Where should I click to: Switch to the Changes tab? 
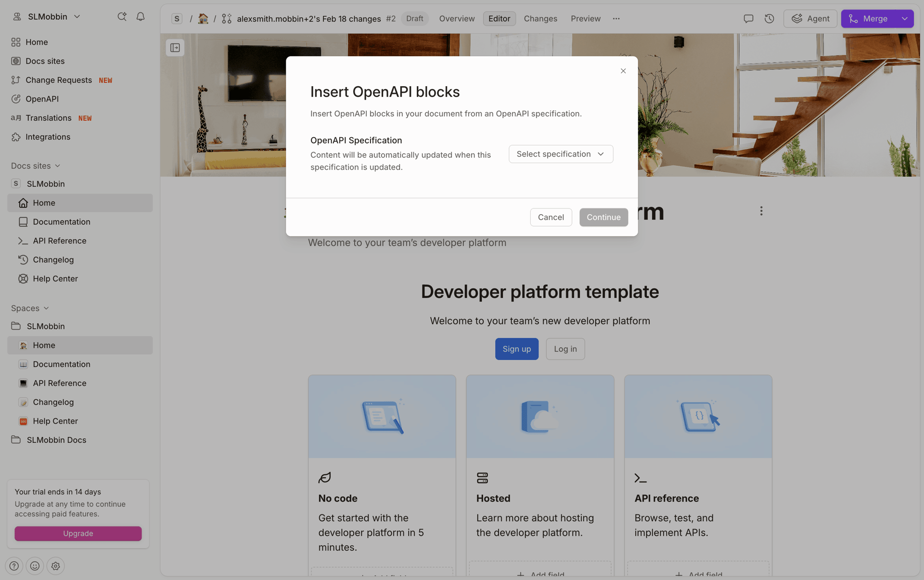point(540,19)
